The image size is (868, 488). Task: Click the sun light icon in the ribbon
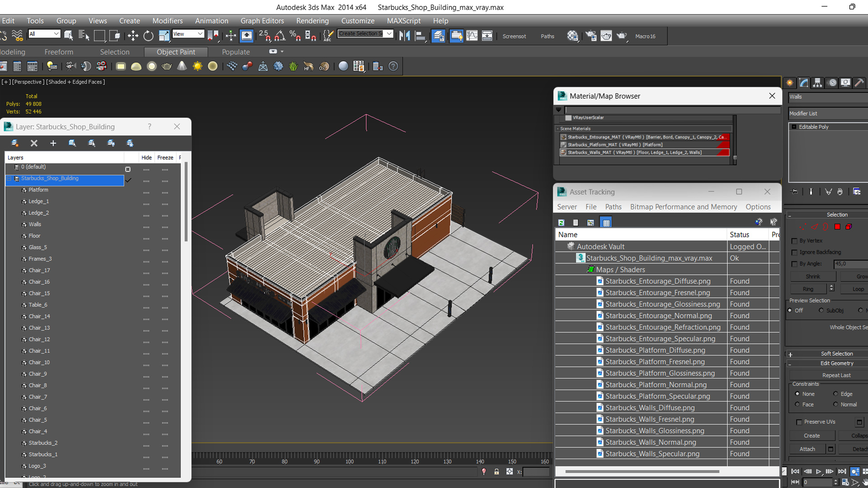(198, 66)
